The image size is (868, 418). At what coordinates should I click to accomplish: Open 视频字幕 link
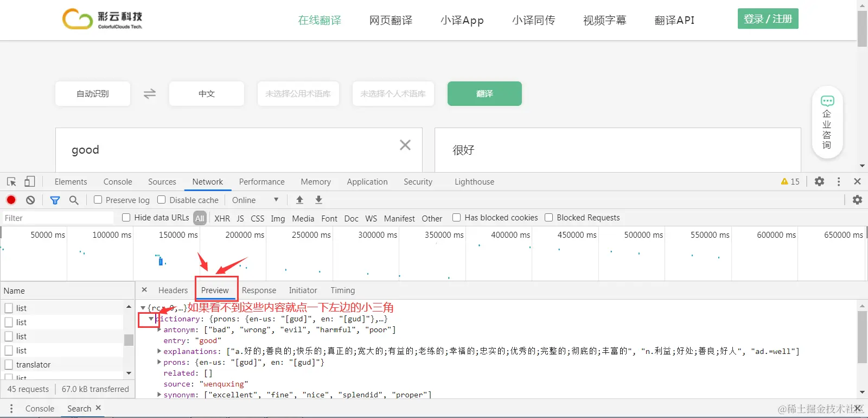(604, 21)
